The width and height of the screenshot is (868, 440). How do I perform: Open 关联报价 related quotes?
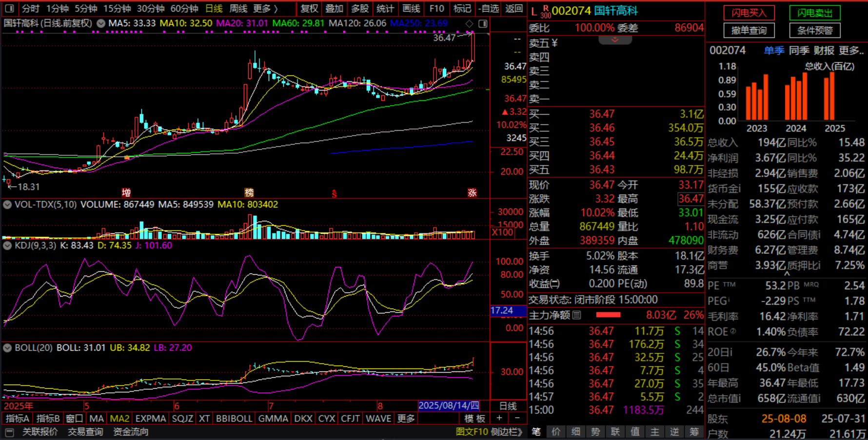point(40,432)
